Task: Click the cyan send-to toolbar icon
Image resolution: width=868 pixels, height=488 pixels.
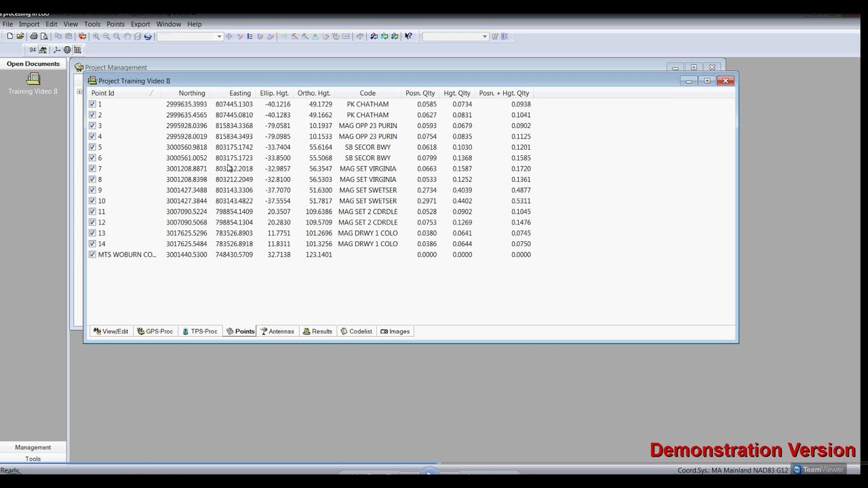Action: [x=384, y=36]
